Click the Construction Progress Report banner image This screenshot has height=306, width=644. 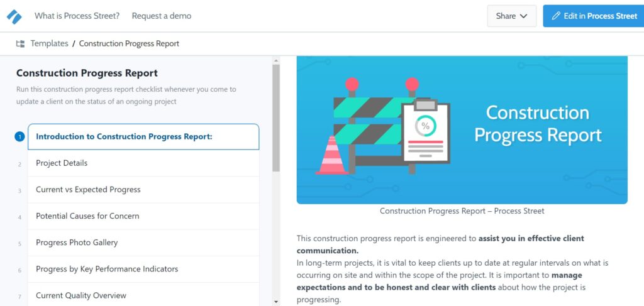[462, 130]
